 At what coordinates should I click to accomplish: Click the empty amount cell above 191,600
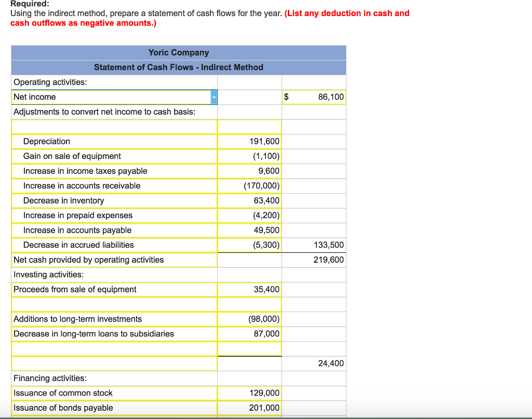click(249, 127)
